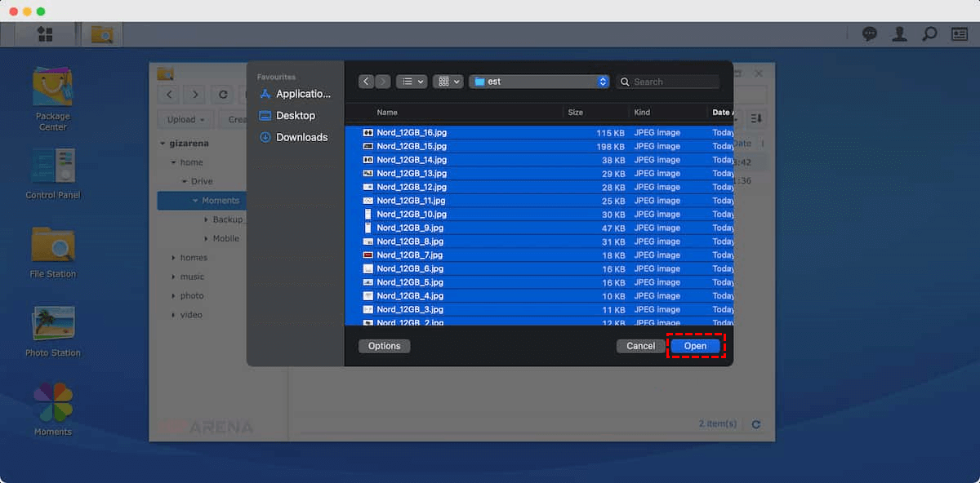Click the File Station back arrow
Image resolution: width=980 pixels, height=483 pixels.
tap(168, 95)
